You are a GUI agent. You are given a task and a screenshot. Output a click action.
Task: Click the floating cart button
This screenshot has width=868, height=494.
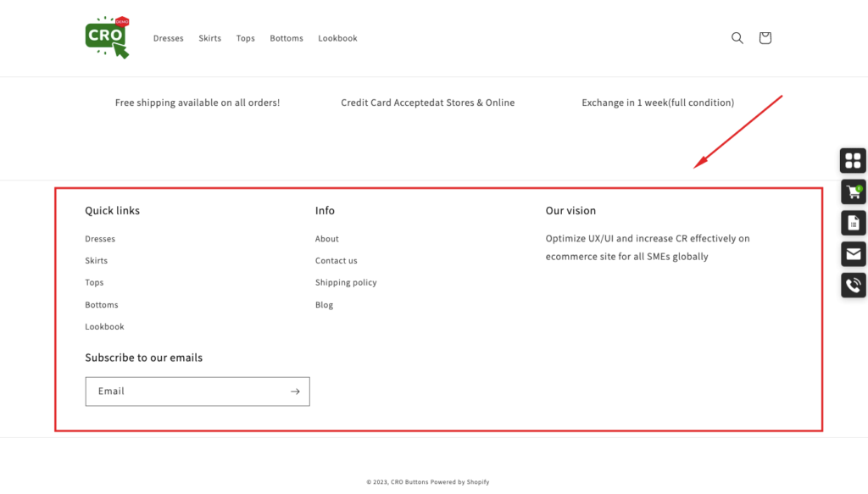[x=853, y=192]
